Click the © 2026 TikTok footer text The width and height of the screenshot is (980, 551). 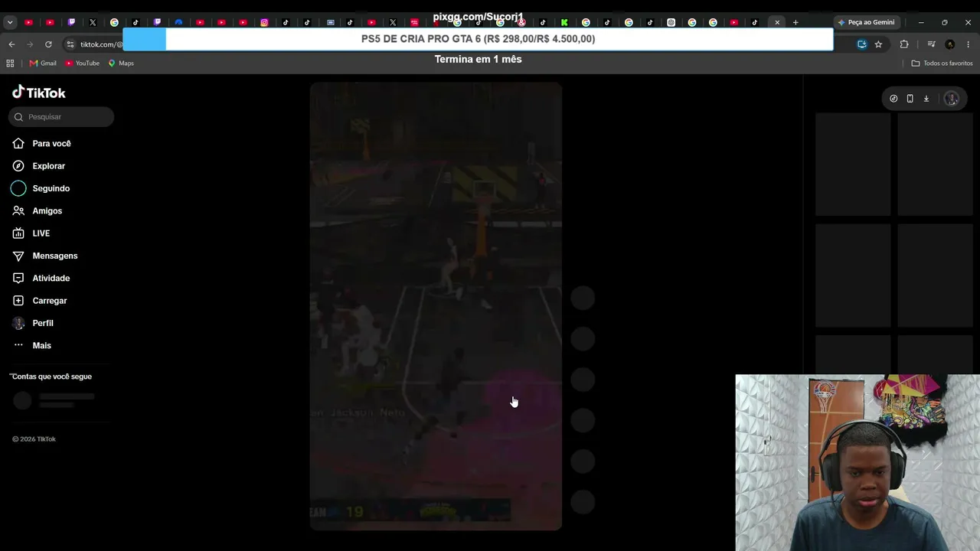coord(34,439)
